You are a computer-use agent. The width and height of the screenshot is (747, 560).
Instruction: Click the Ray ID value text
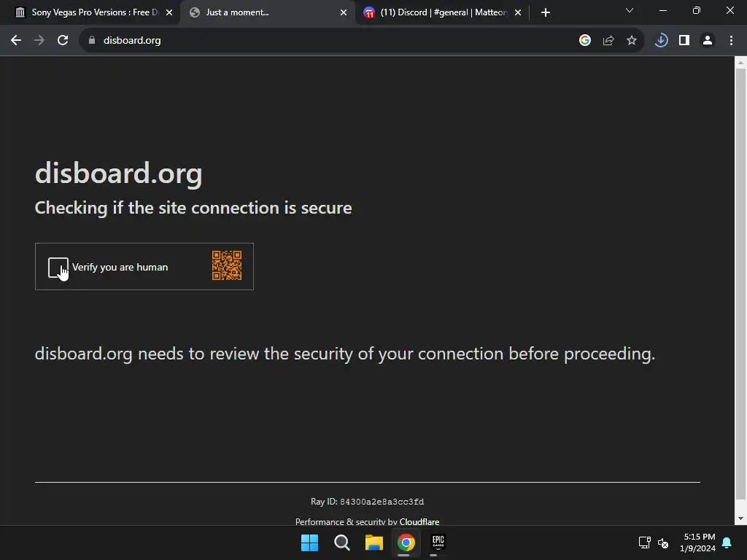(382, 502)
